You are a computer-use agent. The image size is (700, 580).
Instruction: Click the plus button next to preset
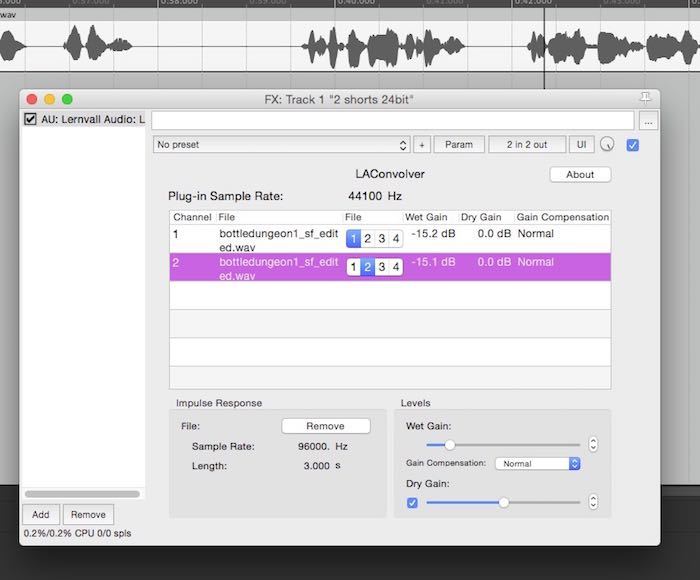(x=421, y=145)
